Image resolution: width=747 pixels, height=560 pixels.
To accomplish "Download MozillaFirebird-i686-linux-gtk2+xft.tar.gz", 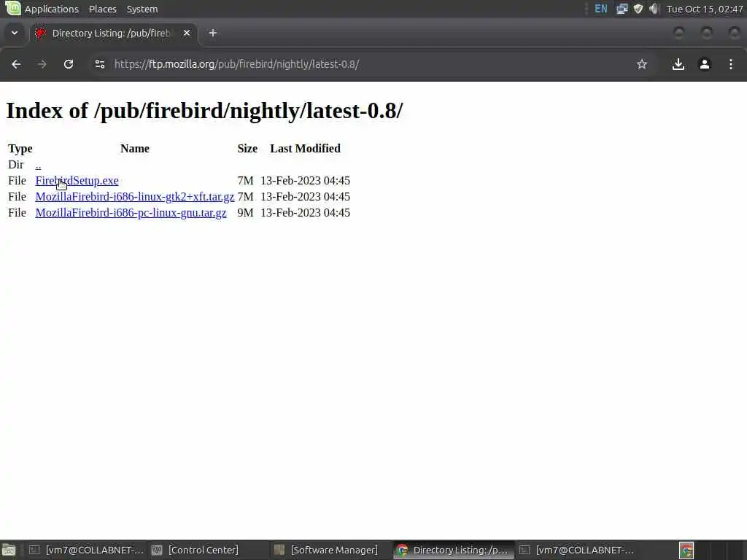I will click(135, 197).
